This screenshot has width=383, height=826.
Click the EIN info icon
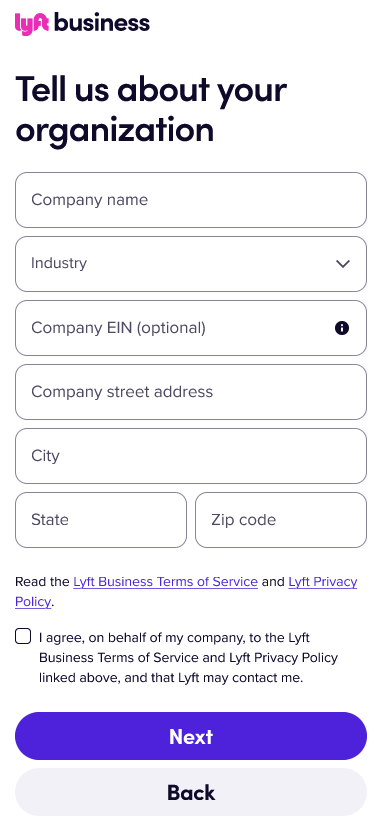[342, 328]
